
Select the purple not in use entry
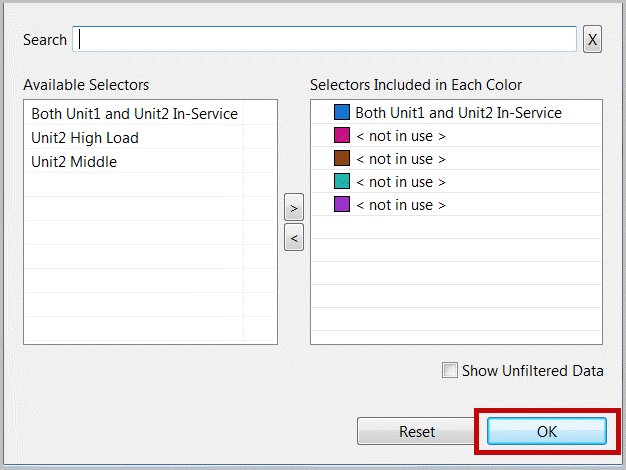pyautogui.click(x=400, y=205)
